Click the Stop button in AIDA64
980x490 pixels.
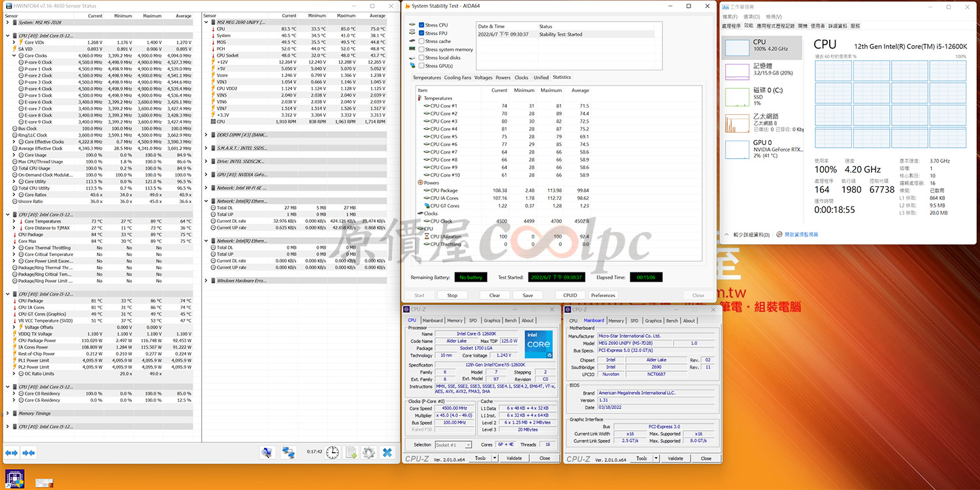(x=452, y=295)
